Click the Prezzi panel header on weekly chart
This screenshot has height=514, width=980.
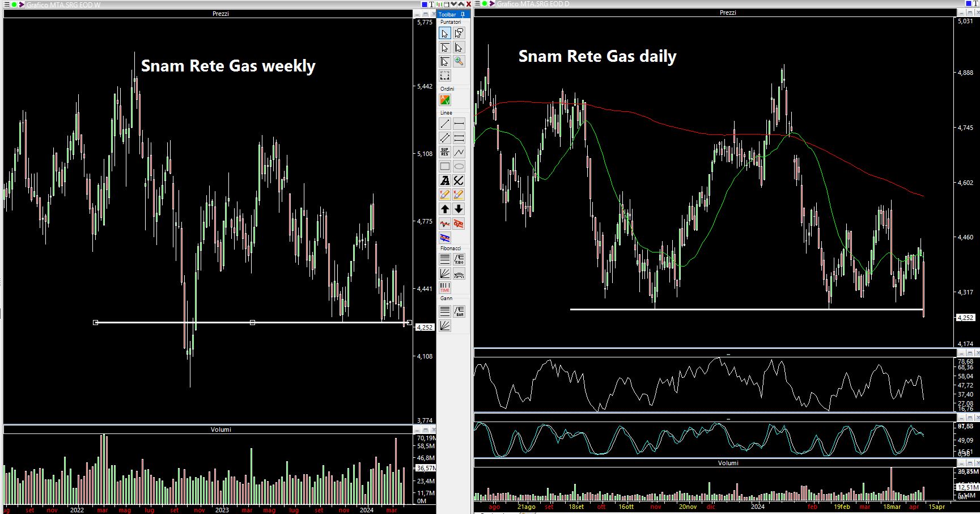tap(220, 14)
